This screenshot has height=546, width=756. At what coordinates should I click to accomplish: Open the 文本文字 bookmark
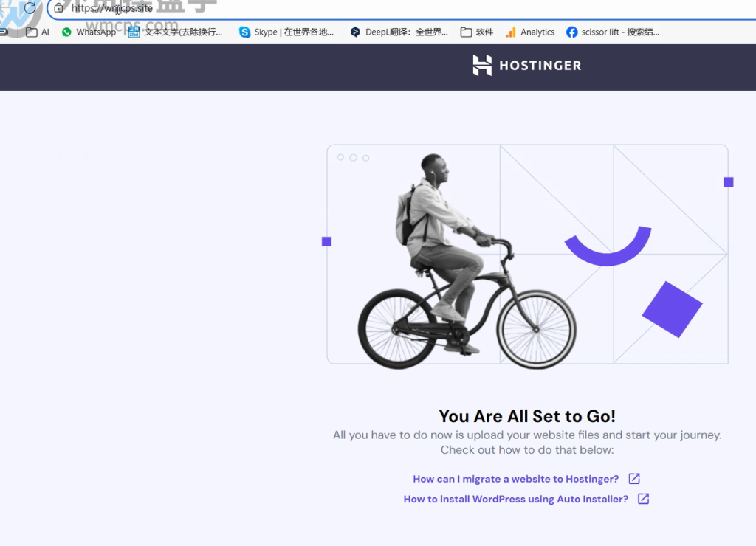tap(175, 32)
